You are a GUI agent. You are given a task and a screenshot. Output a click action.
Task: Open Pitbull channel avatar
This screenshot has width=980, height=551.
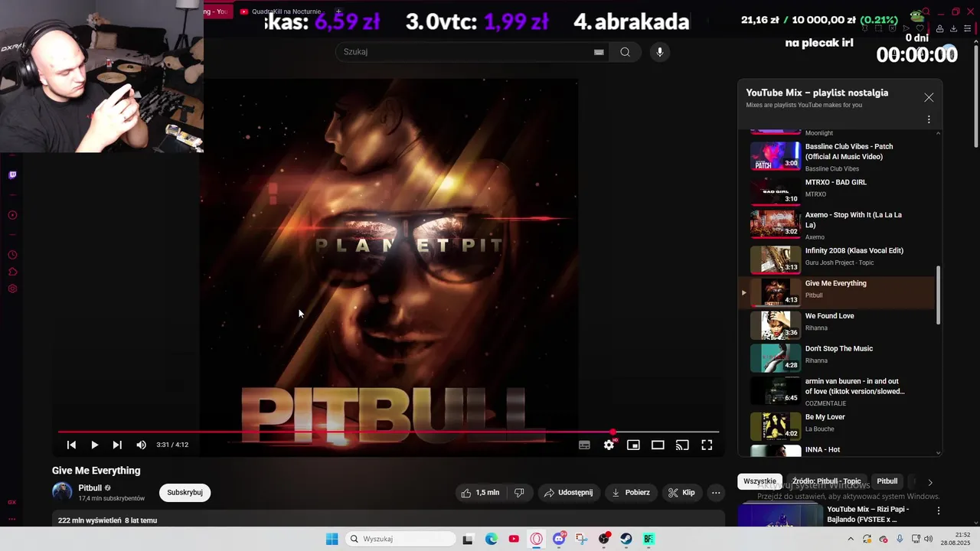coord(62,492)
